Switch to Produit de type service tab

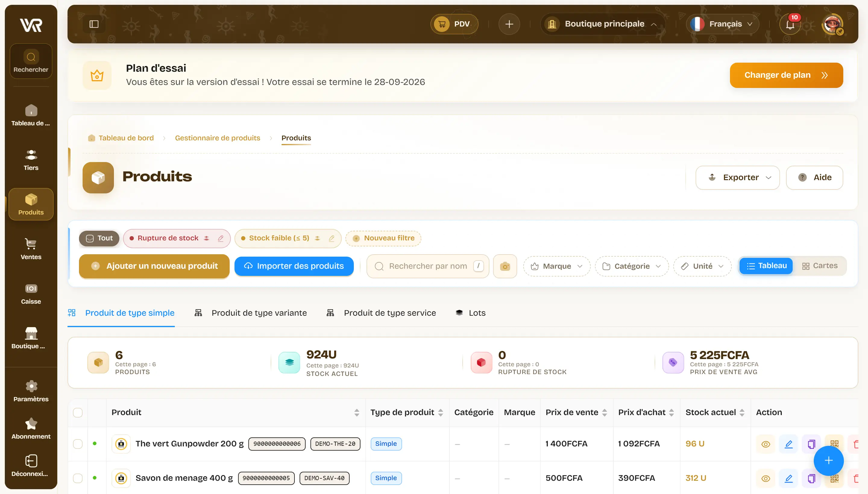[381, 313]
